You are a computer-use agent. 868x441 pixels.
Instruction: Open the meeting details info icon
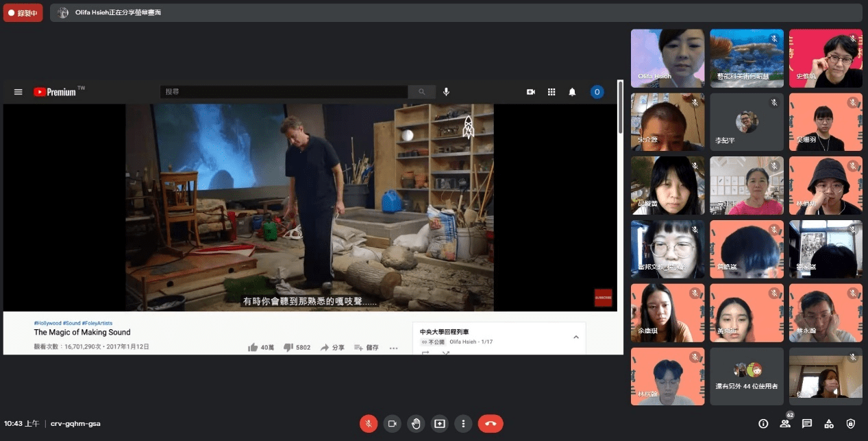pyautogui.click(x=763, y=424)
